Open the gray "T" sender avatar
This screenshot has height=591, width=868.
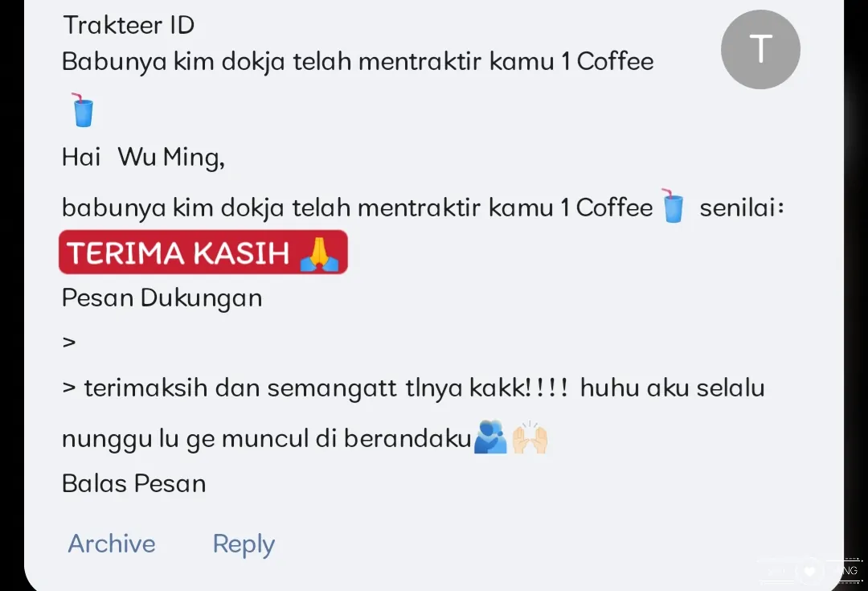(760, 49)
